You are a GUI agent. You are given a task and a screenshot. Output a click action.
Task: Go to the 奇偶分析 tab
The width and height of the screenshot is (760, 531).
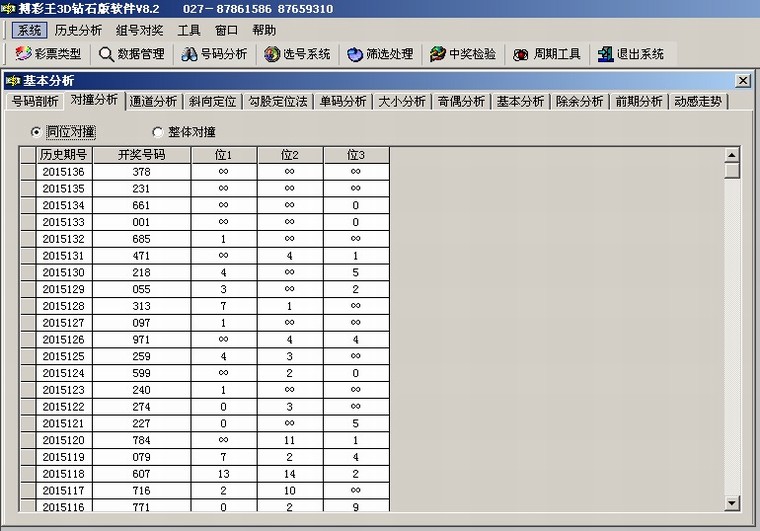click(460, 101)
